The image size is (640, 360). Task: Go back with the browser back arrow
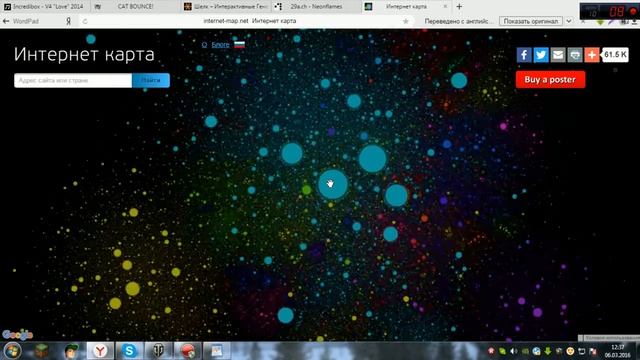click(6, 21)
